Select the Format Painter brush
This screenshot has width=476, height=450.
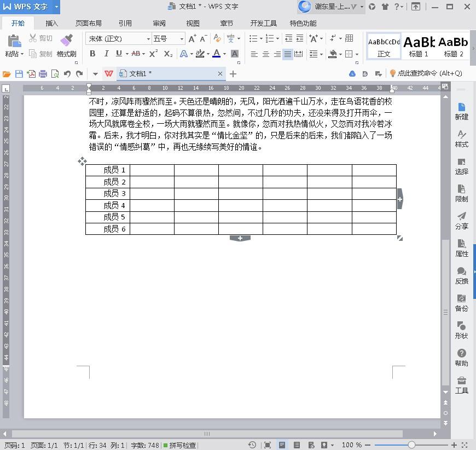pos(66,41)
